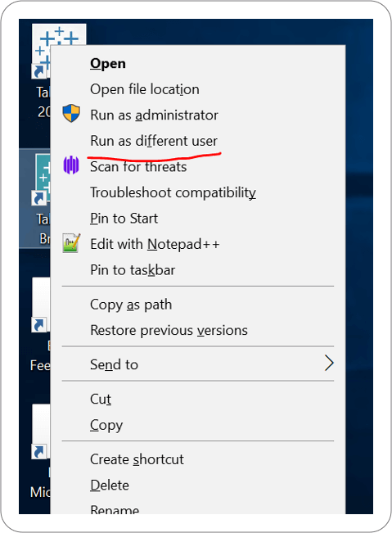The image size is (392, 533).
Task: Open Troubleshoot compatibility
Action: pos(173,192)
